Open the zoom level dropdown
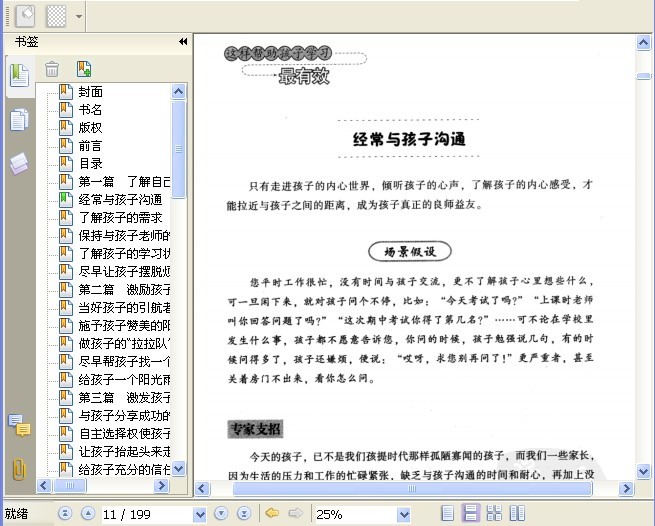The height and width of the screenshot is (526, 655). coord(404,514)
